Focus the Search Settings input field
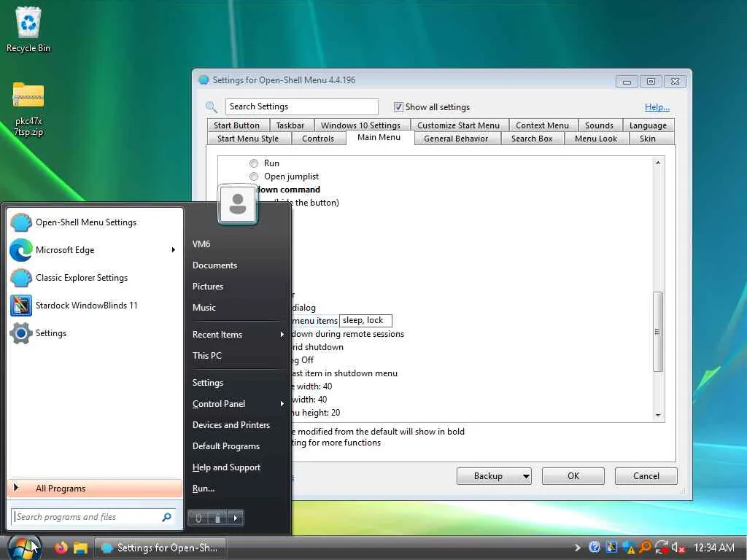Viewport: 747px width, 560px height. (302, 106)
